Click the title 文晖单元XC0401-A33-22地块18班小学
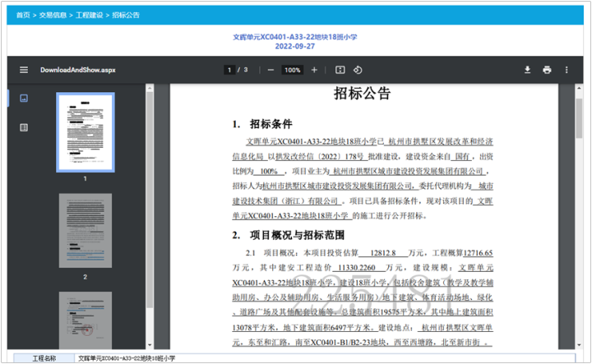 point(295,37)
